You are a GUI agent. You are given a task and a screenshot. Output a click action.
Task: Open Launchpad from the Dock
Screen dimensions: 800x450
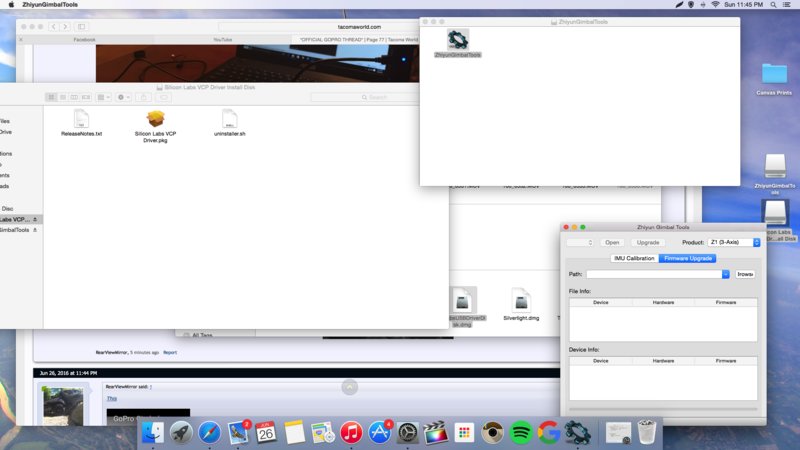tap(181, 433)
